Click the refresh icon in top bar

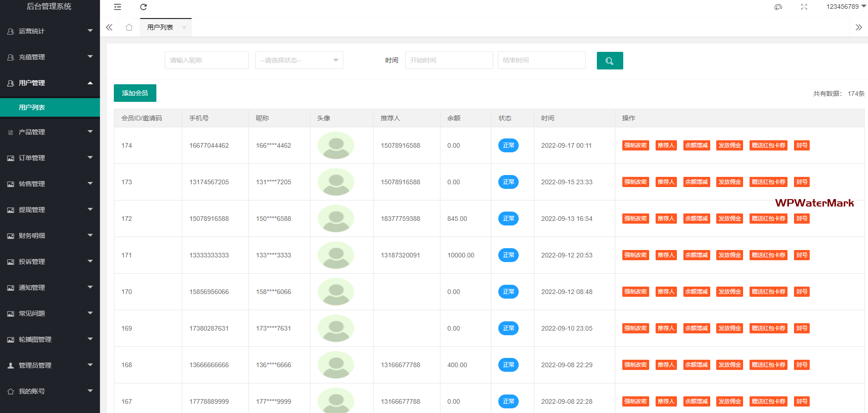[x=143, y=7]
